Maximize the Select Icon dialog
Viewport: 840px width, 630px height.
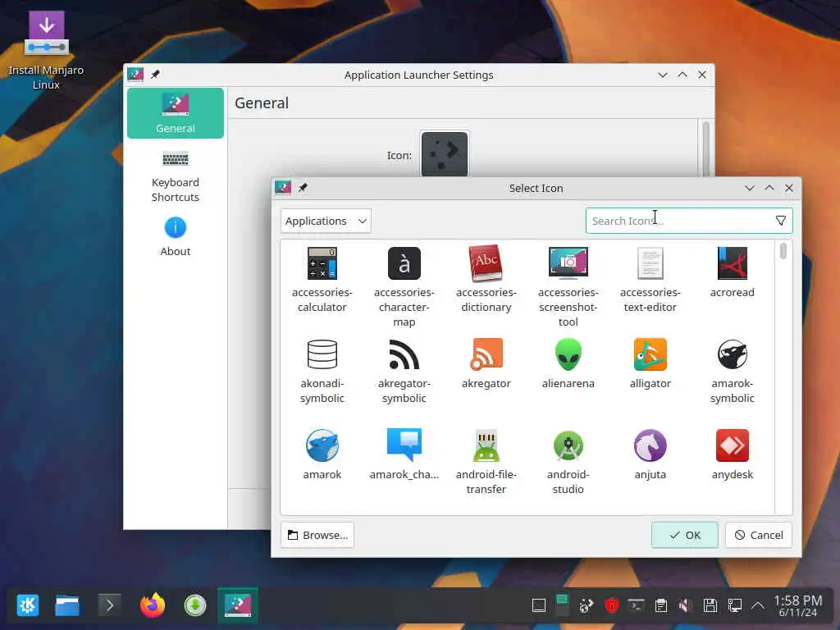pyautogui.click(x=769, y=188)
